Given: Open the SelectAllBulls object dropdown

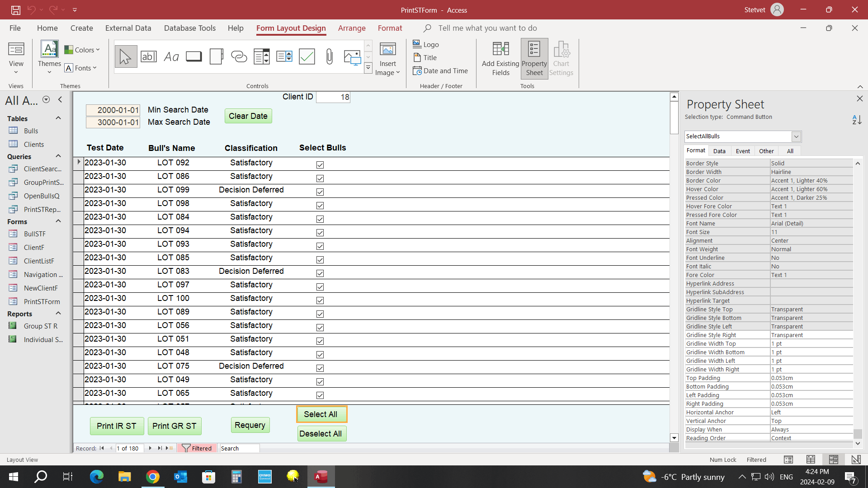Looking at the screenshot, I should click(x=796, y=136).
